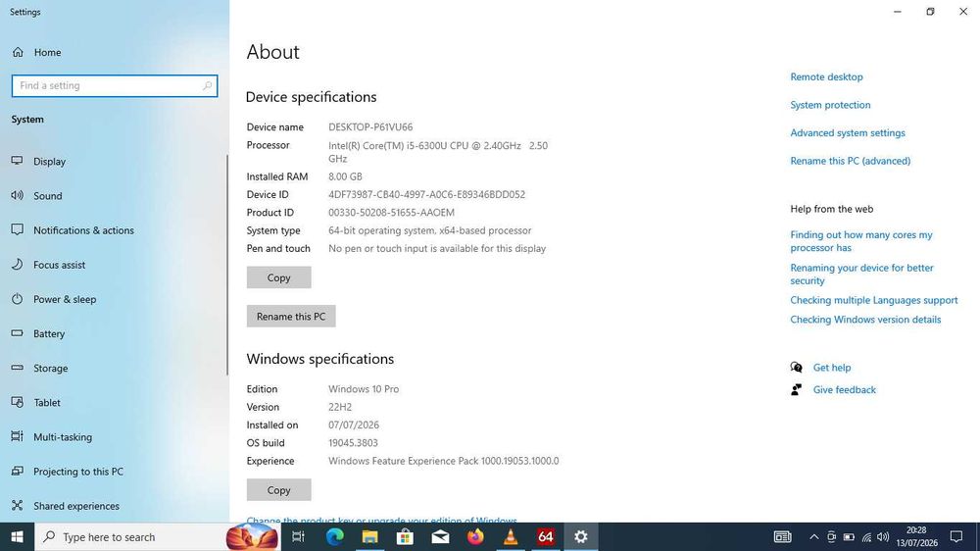Open Mail app from taskbar
This screenshot has height=551, width=980.
(440, 536)
